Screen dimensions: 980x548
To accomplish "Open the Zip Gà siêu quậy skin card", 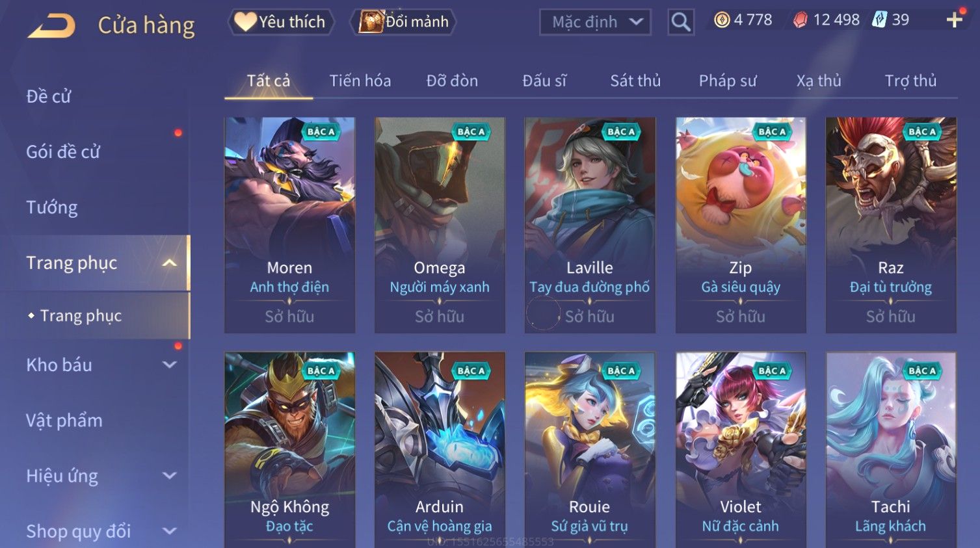I will point(741,225).
